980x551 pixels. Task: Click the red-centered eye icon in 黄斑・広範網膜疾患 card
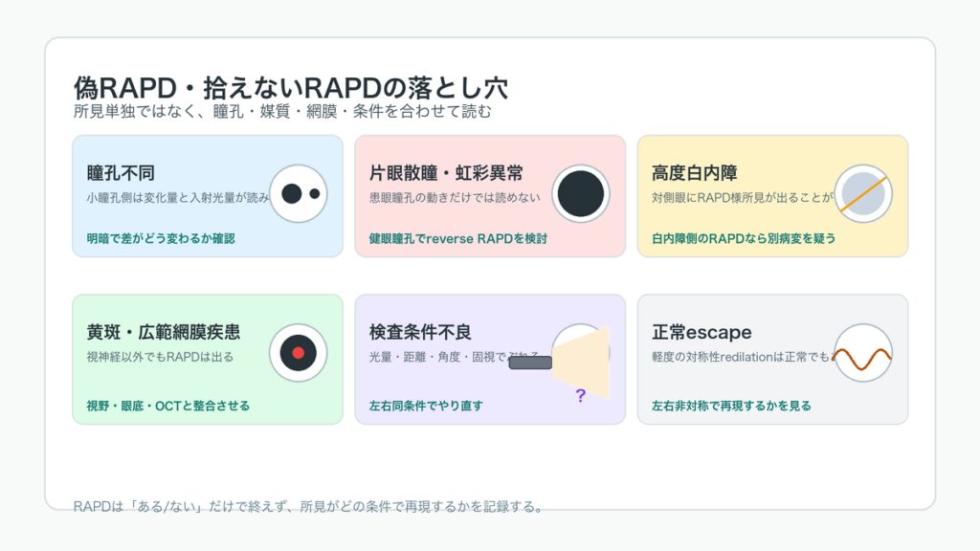tap(299, 353)
